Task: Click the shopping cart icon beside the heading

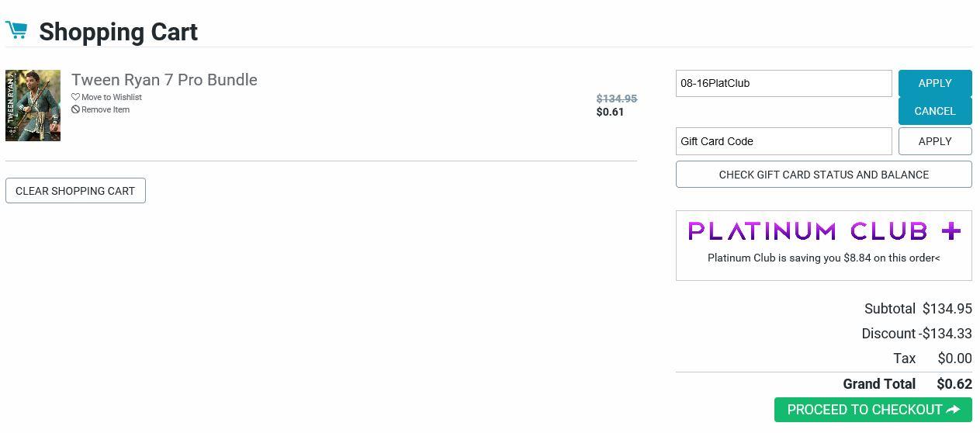Action: (16, 30)
